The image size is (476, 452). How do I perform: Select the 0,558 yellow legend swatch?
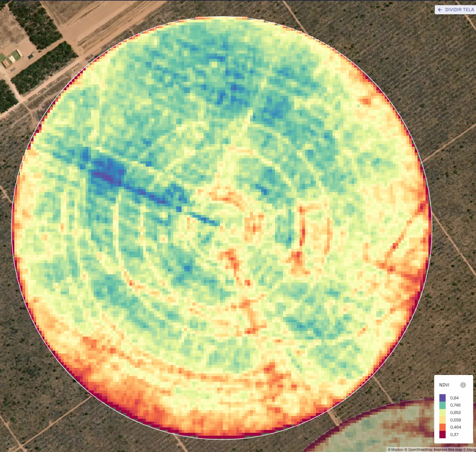[442, 420]
